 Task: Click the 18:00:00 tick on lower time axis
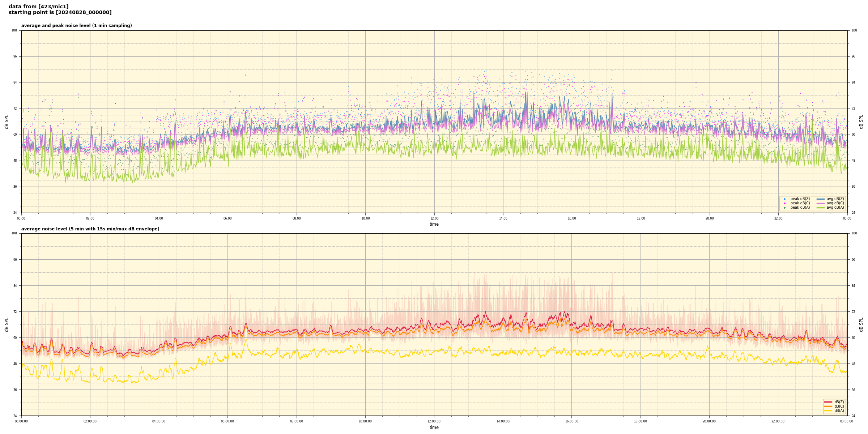641,421
